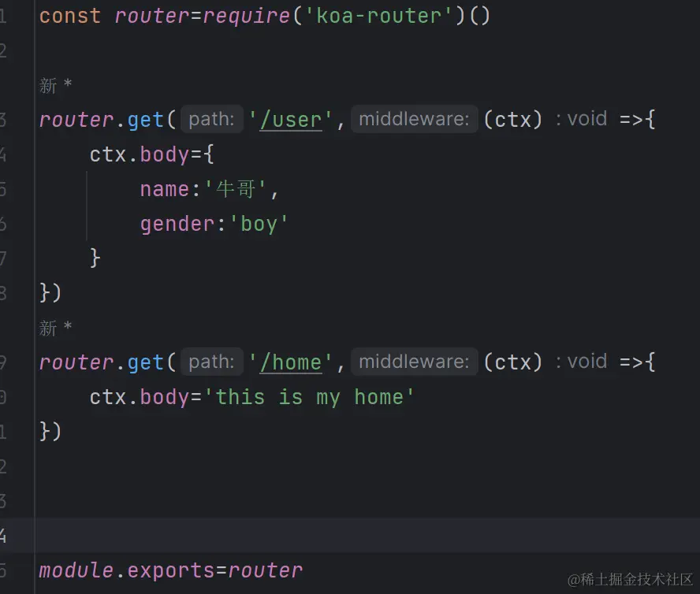The height and width of the screenshot is (594, 700).
Task: Click the 'koa-router' string in the require call
Action: pyautogui.click(x=378, y=16)
